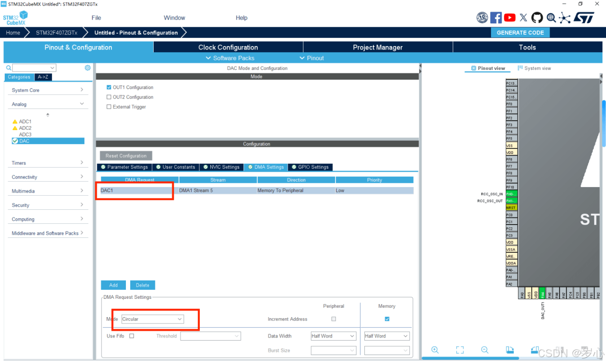The width and height of the screenshot is (606, 364).
Task: Switch to Clock Configuration tab
Action: pyautogui.click(x=228, y=47)
